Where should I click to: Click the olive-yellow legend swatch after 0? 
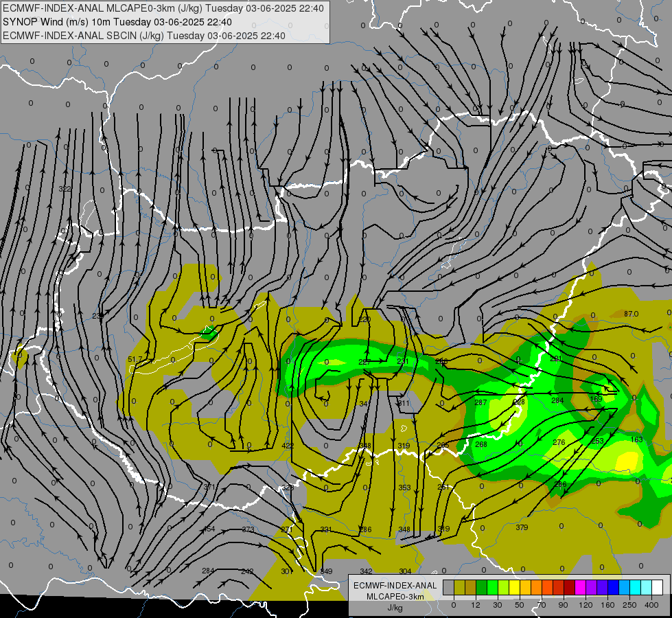point(459,587)
